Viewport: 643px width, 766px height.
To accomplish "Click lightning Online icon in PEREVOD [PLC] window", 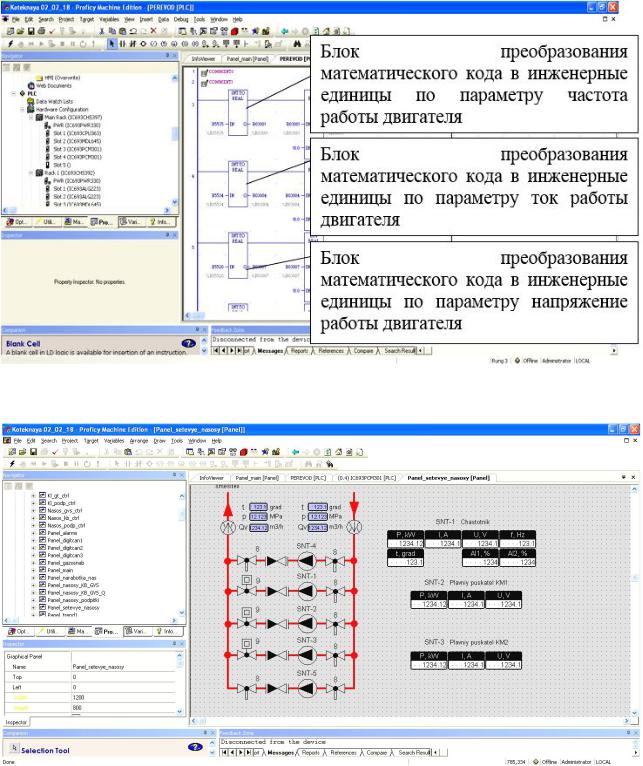I will 10,44.
